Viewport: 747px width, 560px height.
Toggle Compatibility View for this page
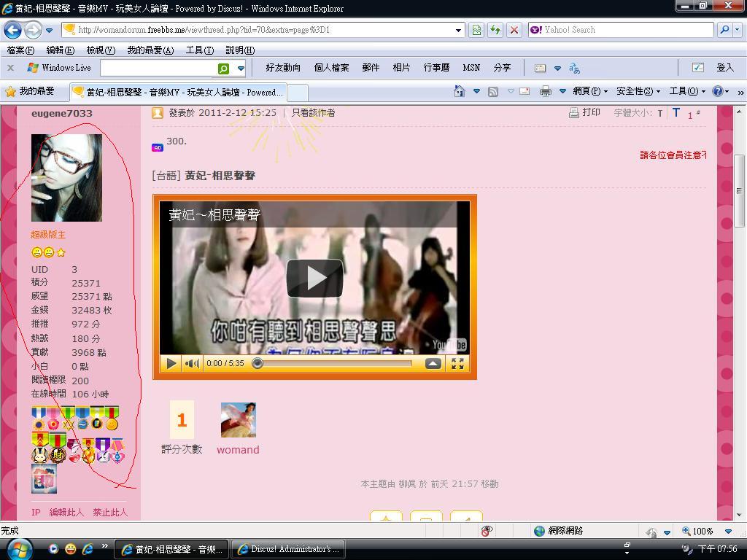476,30
